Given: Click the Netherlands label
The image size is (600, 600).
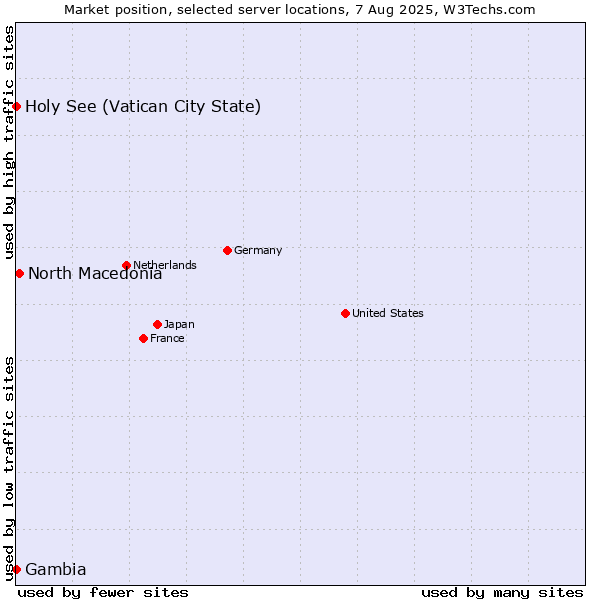Looking at the screenshot, I should 165,265.
